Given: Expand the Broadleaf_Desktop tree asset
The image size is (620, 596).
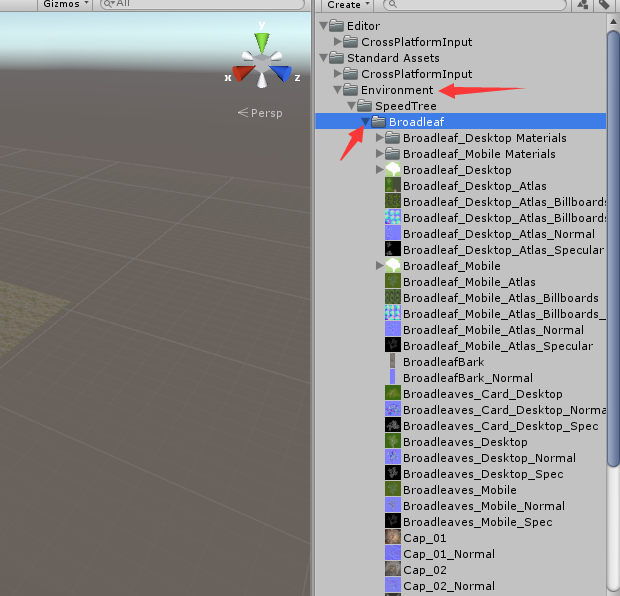Looking at the screenshot, I should [380, 170].
